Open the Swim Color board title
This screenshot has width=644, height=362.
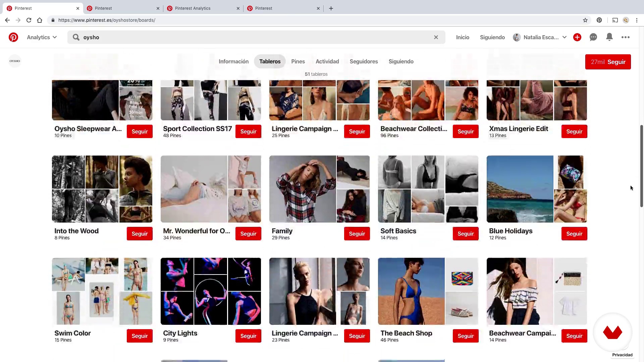tap(72, 333)
